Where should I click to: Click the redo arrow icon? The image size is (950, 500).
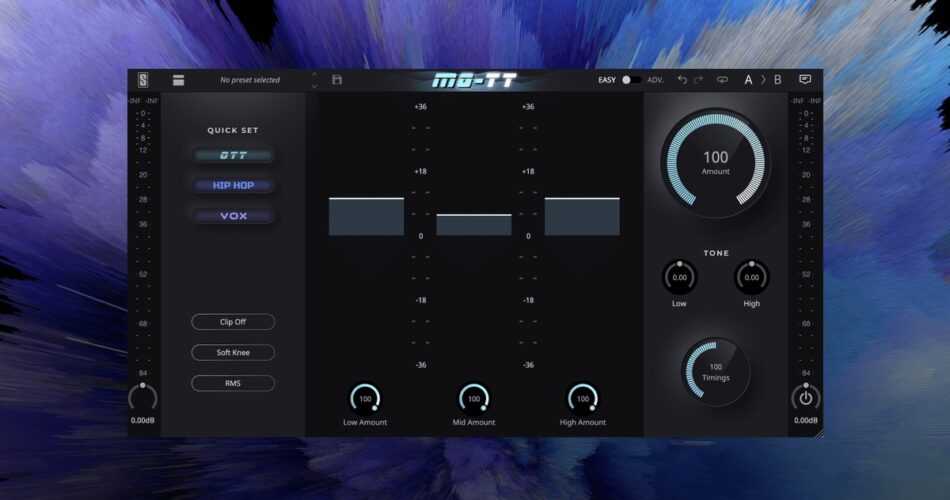tap(699, 80)
